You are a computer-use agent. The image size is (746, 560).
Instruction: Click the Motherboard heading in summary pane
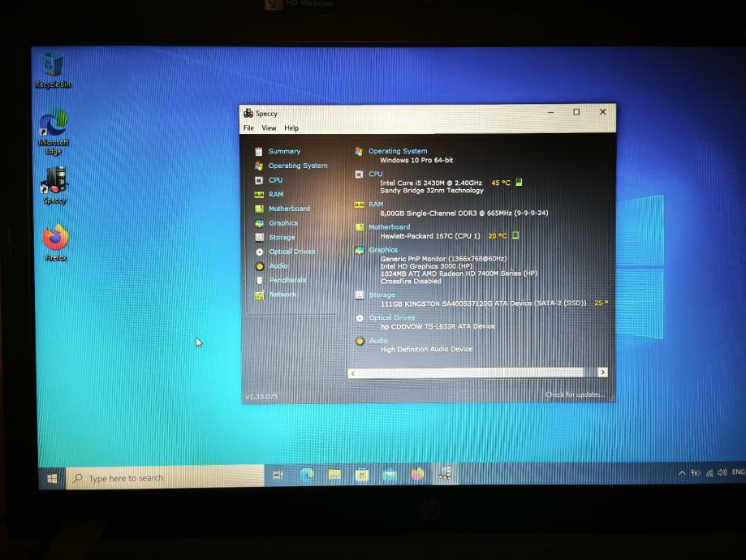[x=389, y=227]
